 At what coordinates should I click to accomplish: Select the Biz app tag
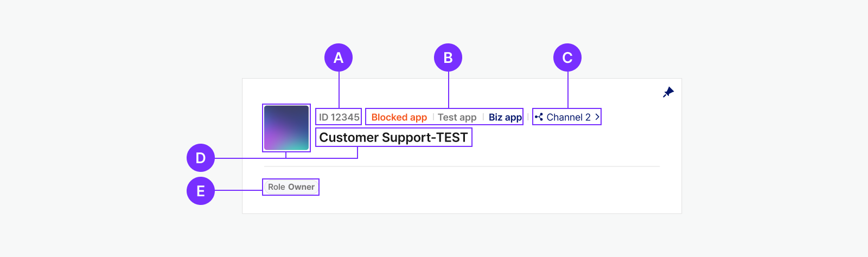505,117
